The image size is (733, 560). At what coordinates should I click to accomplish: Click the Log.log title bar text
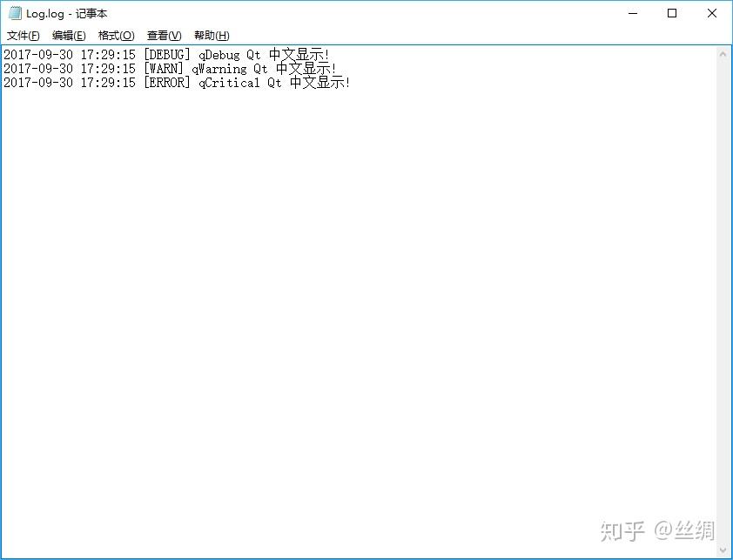(65, 13)
